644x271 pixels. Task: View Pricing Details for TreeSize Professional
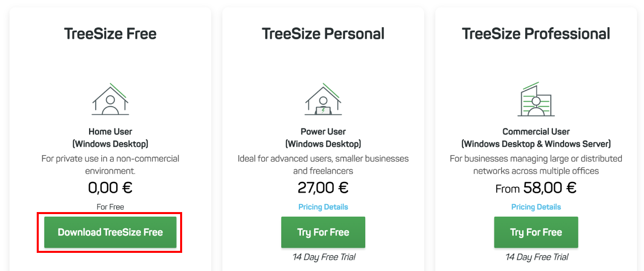tap(536, 207)
